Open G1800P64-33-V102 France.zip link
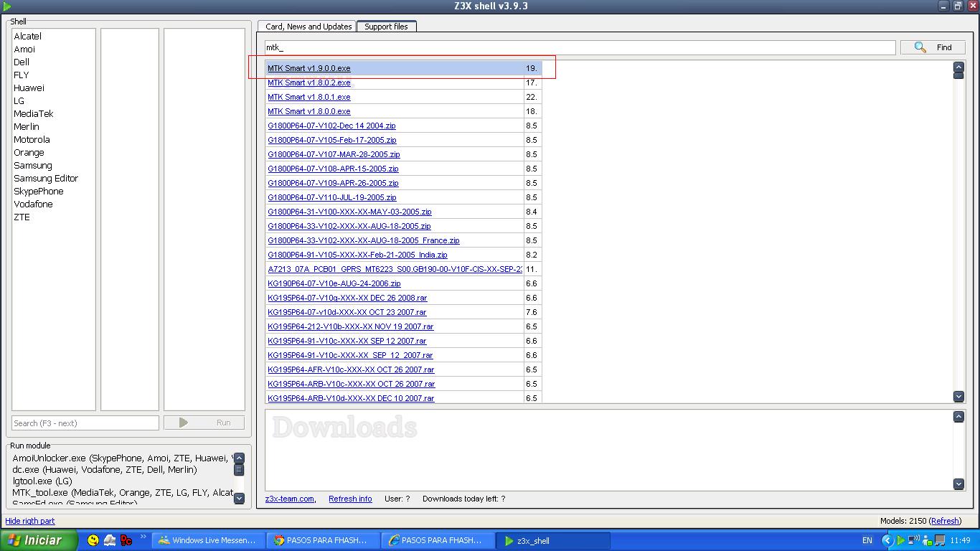The image size is (980, 551). pos(364,240)
